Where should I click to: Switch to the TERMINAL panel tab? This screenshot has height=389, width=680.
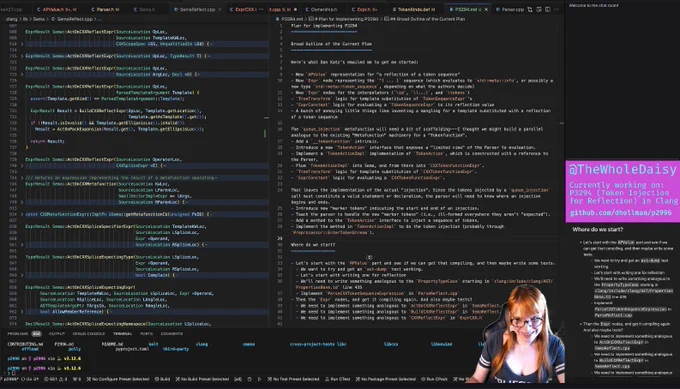tap(123, 333)
